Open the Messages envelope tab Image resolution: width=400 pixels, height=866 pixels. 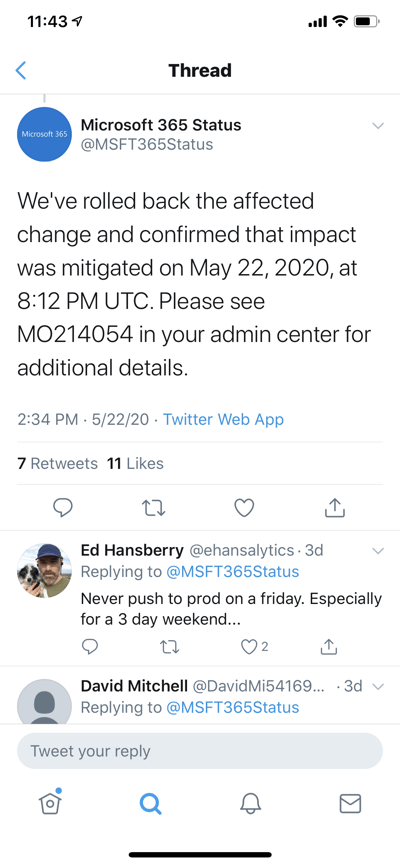[350, 804]
